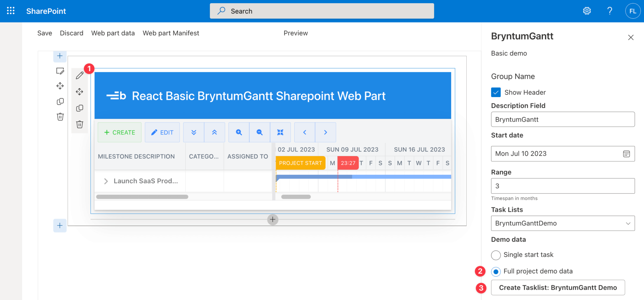
Task: Click the Assigned To column header
Action: click(248, 156)
